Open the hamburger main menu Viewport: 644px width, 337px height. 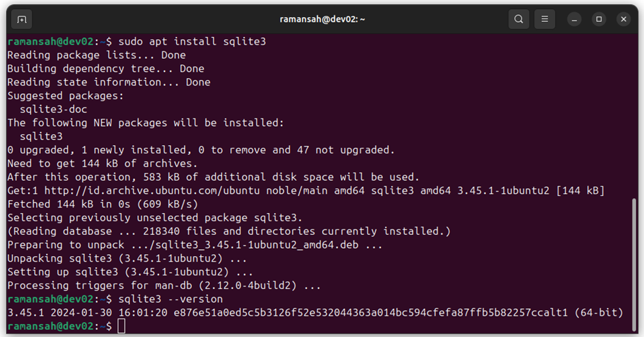(x=545, y=19)
